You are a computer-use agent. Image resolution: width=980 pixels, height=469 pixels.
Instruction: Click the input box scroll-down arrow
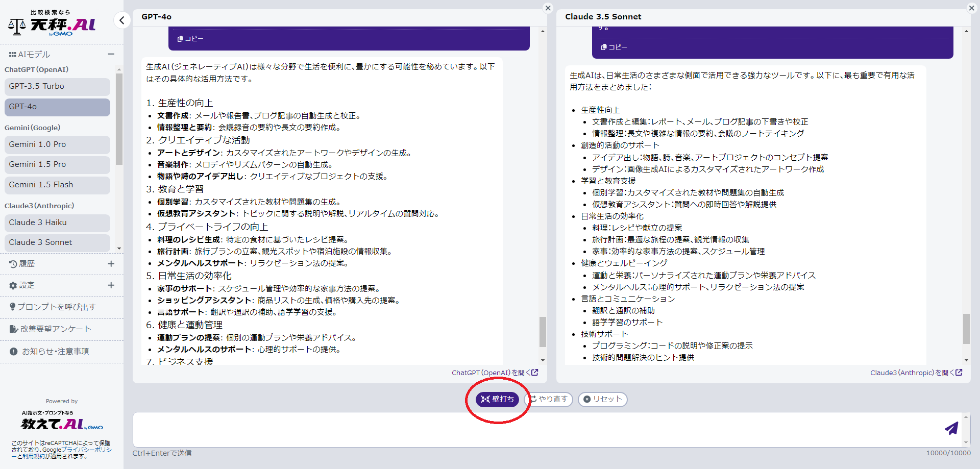point(966,443)
